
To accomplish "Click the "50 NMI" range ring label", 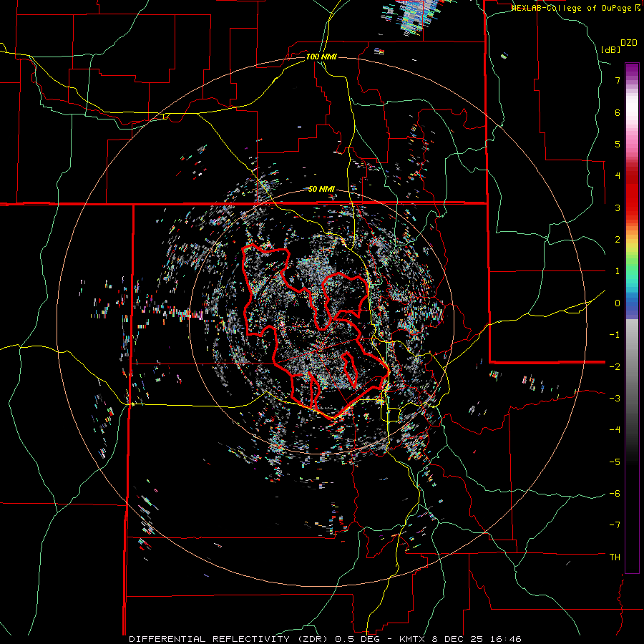I will pos(321,190).
